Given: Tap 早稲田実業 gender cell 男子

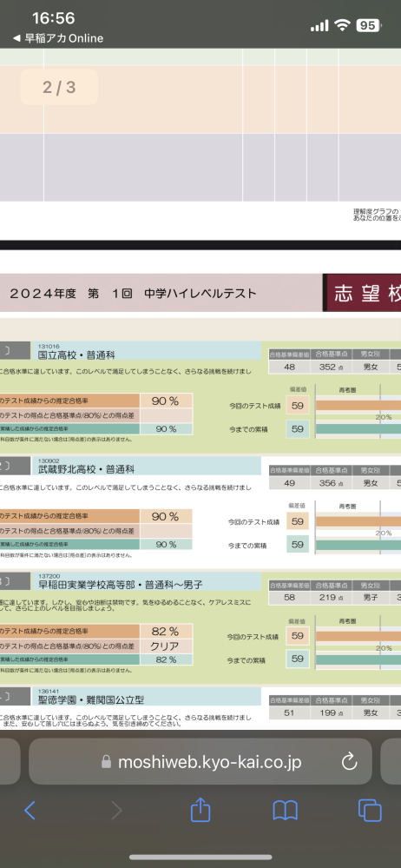Looking at the screenshot, I should point(371,597).
